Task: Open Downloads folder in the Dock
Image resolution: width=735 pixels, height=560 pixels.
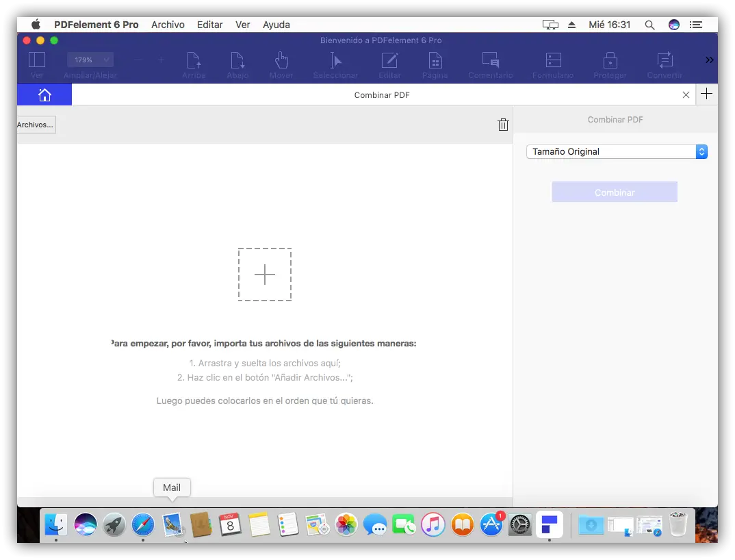Action: point(591,524)
